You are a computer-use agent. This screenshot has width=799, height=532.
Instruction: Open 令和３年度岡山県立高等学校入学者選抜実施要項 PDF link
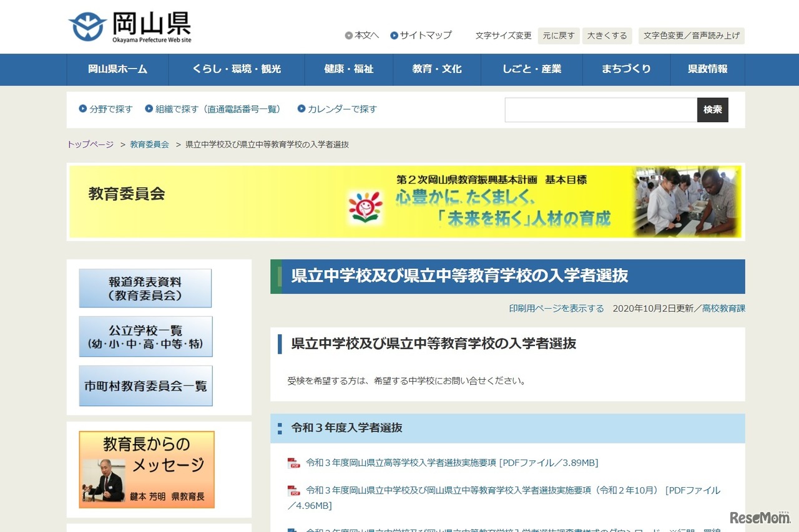[x=452, y=463]
